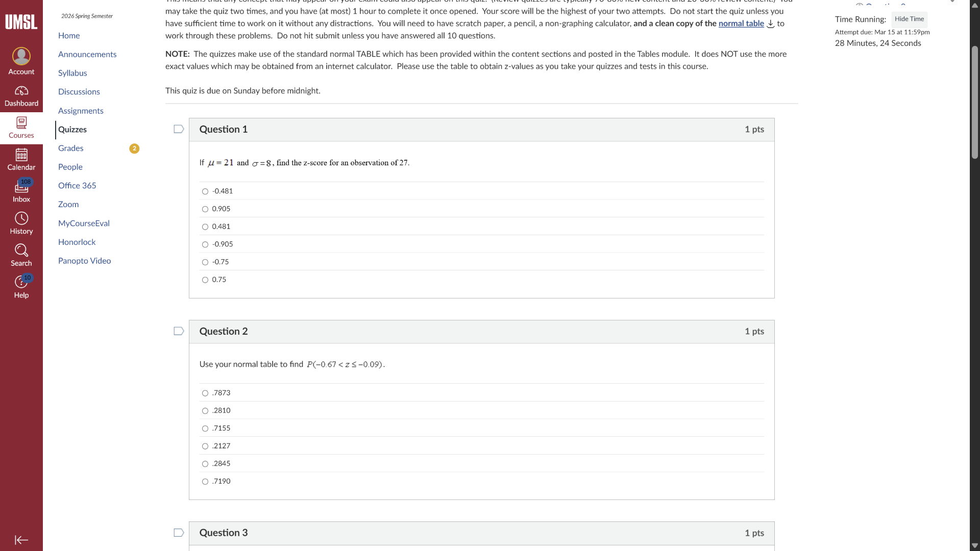This screenshot has width=980, height=551.
Task: Go to the Dashboard icon
Action: pos(21,91)
